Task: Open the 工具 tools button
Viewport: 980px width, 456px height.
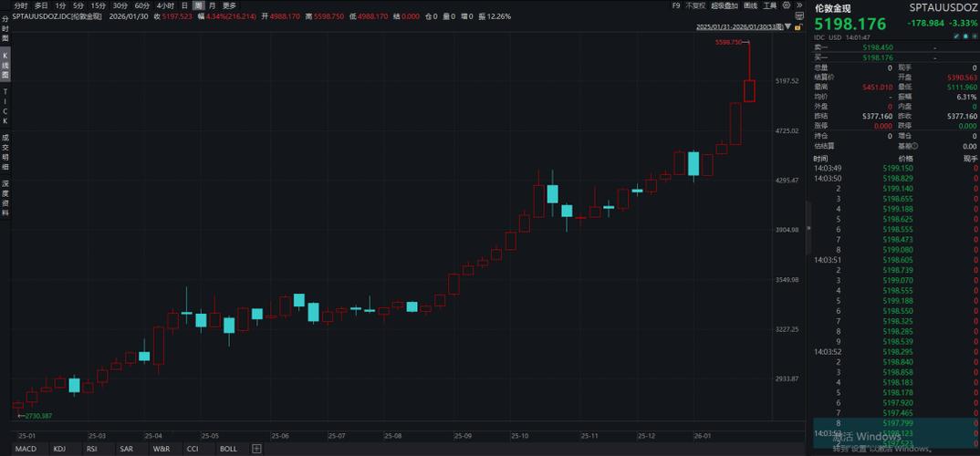Action: tap(769, 5)
